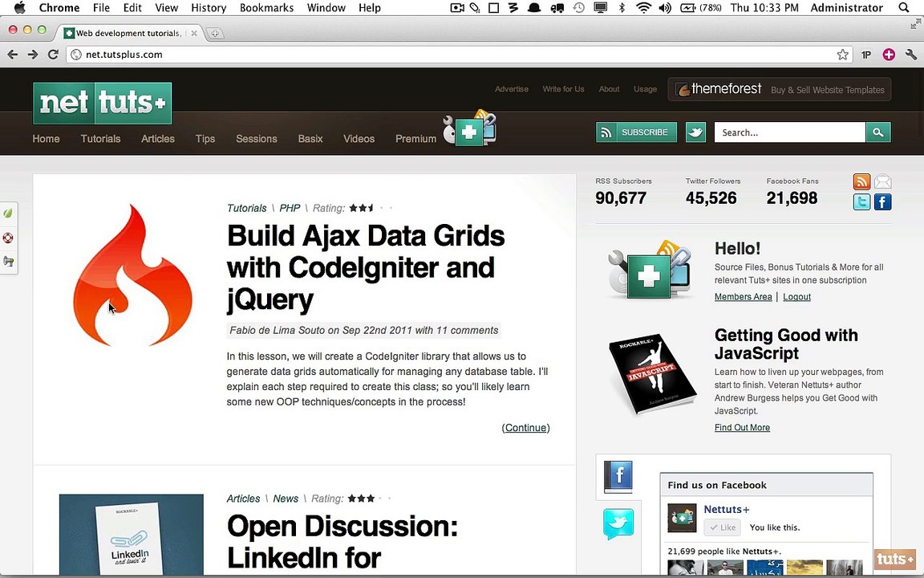Reload the page with the refresh icon
Screen dimensions: 924x578
[x=53, y=55]
